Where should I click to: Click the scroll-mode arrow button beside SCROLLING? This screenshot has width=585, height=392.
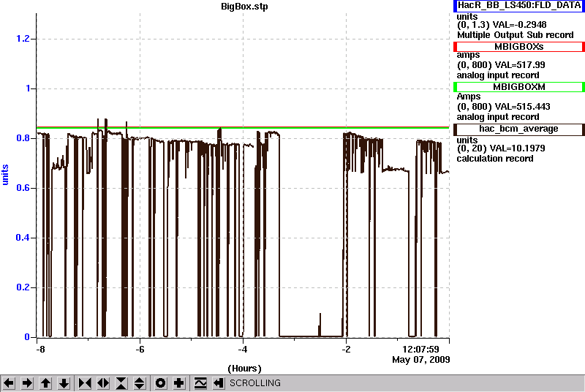point(219,383)
